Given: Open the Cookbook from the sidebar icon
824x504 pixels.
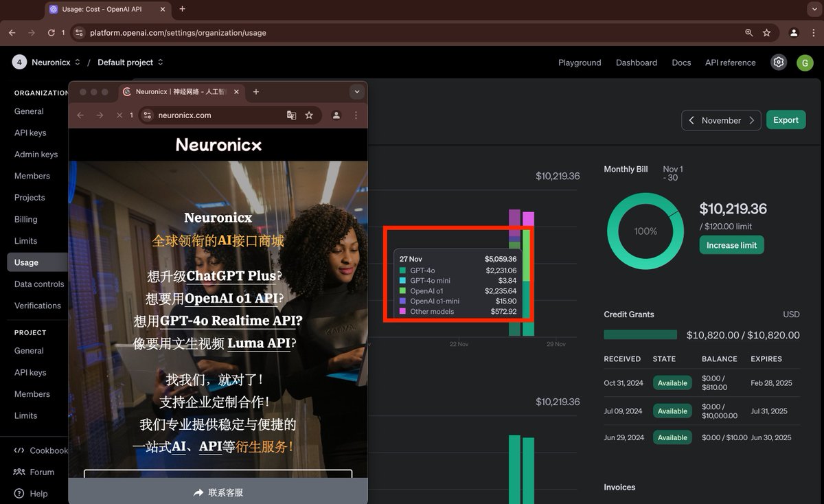Looking at the screenshot, I should [19, 450].
